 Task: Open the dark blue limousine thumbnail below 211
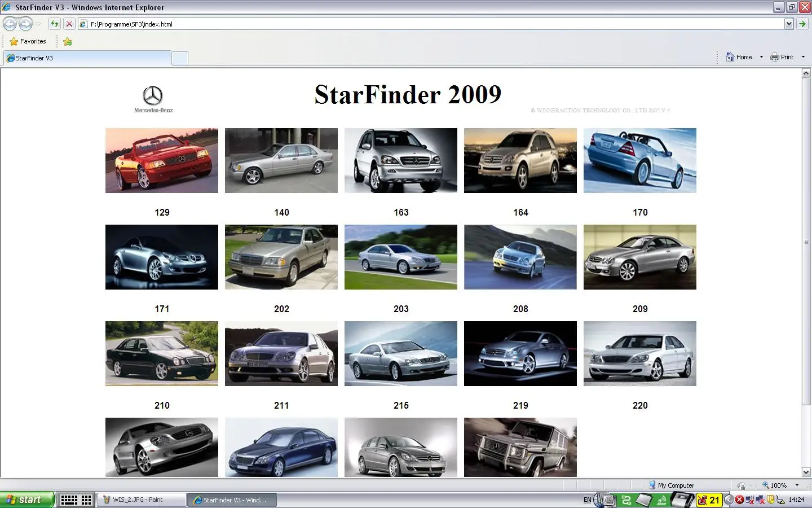281,448
